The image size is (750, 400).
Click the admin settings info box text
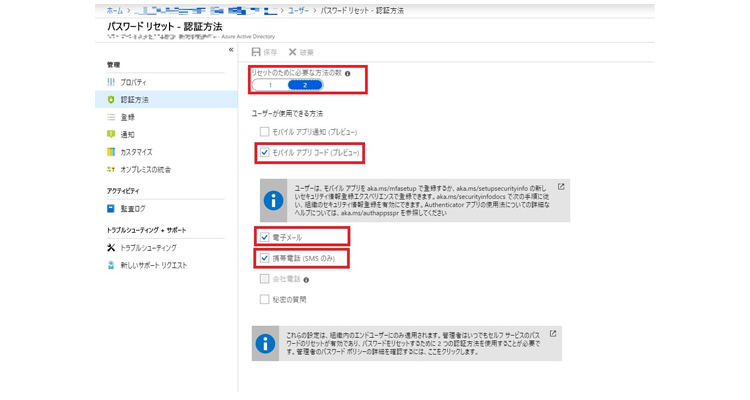[x=413, y=344]
